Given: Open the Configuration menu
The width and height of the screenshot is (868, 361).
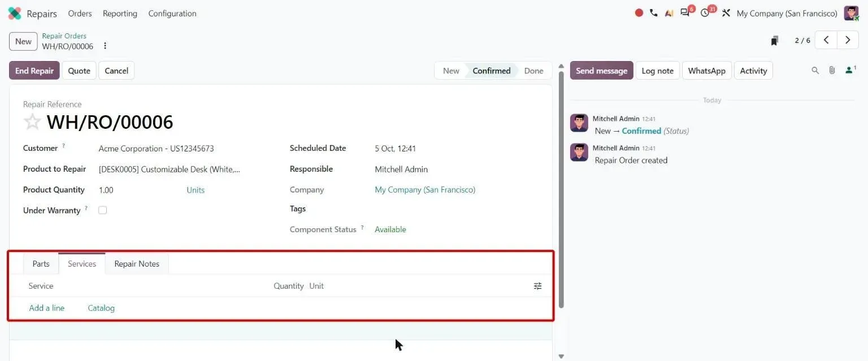Looking at the screenshot, I should (x=172, y=14).
